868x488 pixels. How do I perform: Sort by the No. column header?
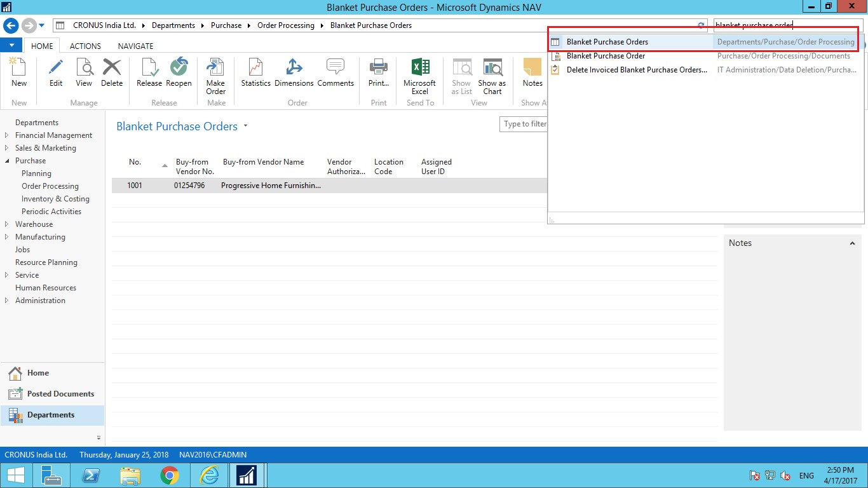(135, 162)
